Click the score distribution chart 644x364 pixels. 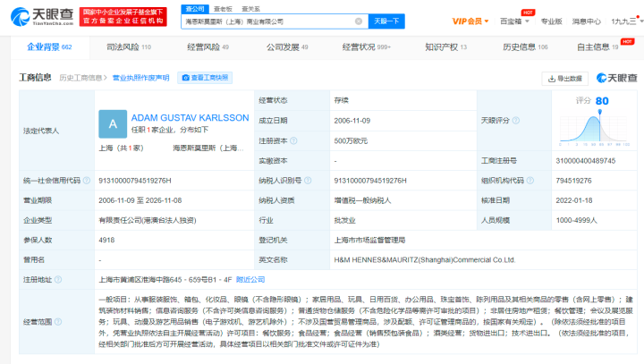pyautogui.click(x=594, y=130)
